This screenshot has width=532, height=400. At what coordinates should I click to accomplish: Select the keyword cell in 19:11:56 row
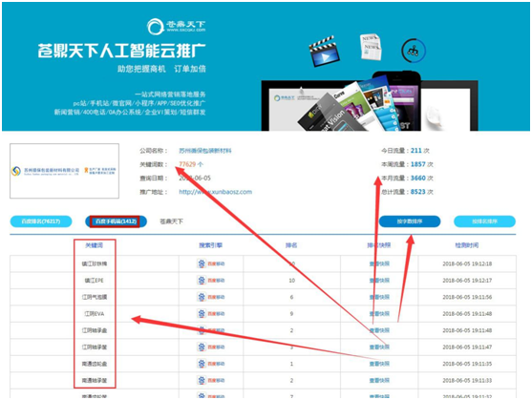pos(94,297)
